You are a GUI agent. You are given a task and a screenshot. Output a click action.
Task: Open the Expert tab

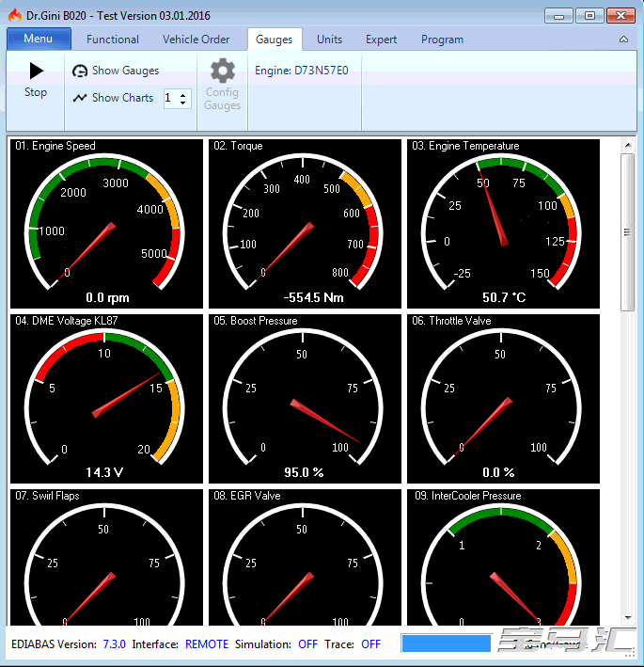tap(382, 40)
